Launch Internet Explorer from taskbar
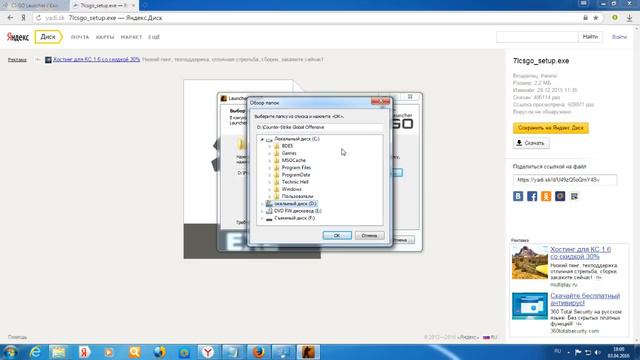The height and width of the screenshot is (360, 640). [x=36, y=352]
